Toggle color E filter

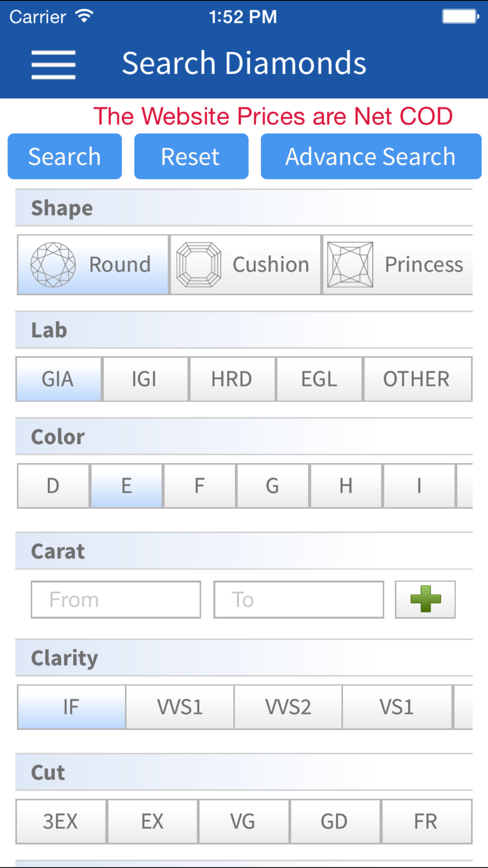126,486
